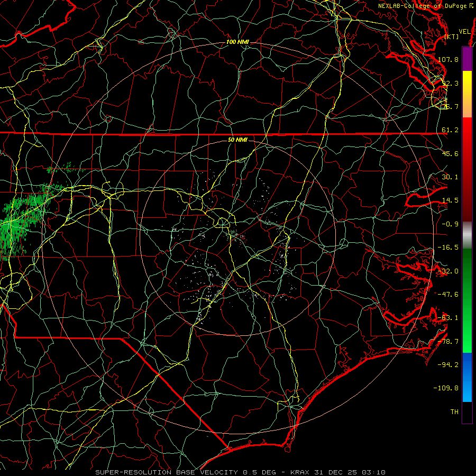Click the TH legend label
476x476 pixels.
[x=454, y=412]
